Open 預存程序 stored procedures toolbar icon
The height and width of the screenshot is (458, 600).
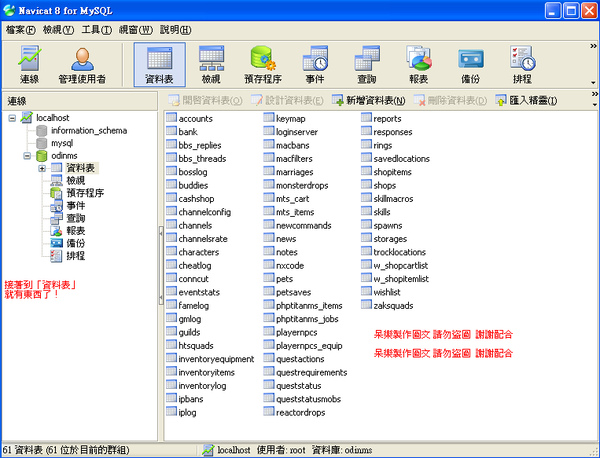[263, 64]
